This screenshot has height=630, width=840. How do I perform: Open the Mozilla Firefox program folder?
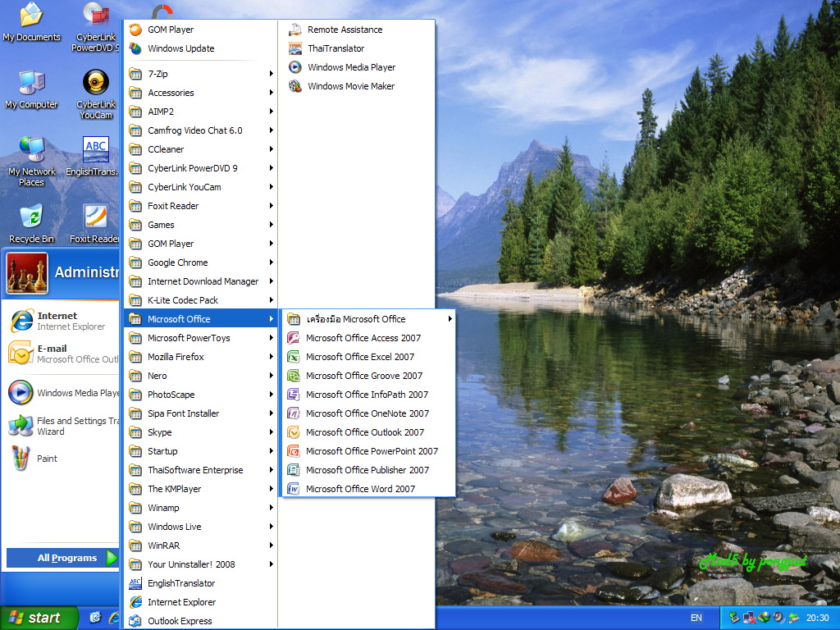pos(201,357)
